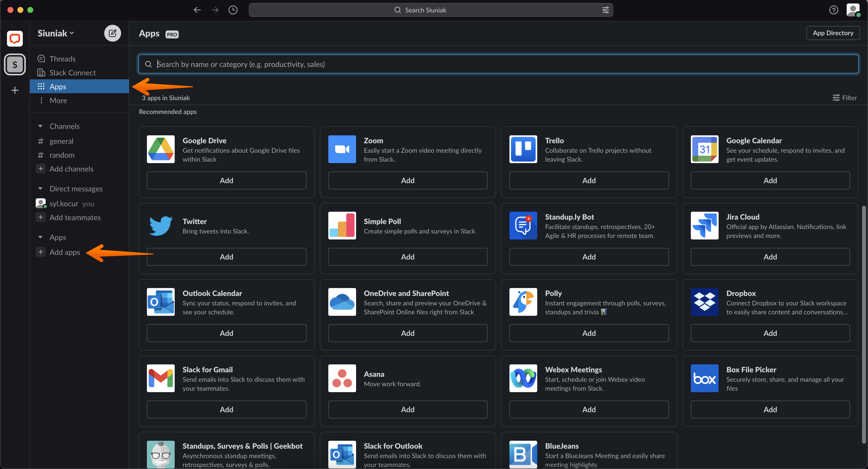Screen dimensions: 868x469
Task: Open the history clock icon
Action: (233, 10)
